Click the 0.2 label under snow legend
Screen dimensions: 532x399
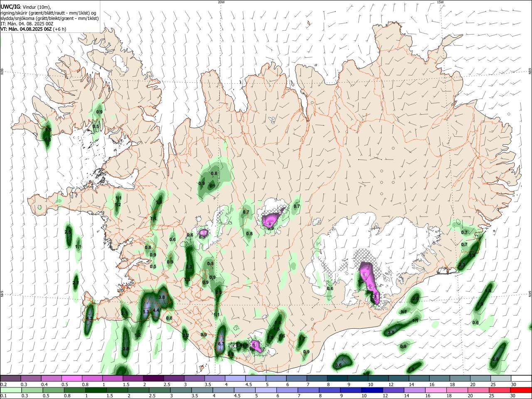tap(3, 384)
